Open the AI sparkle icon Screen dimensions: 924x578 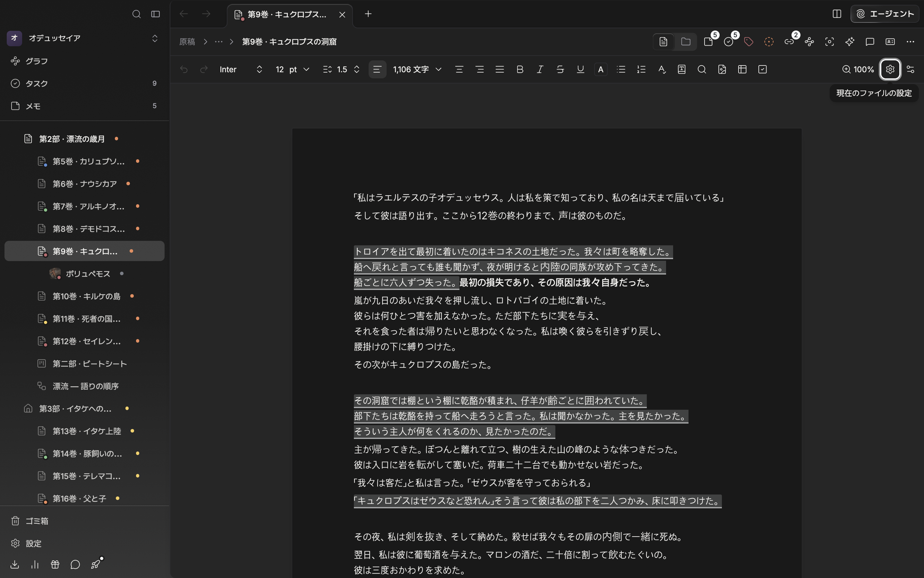point(850,42)
